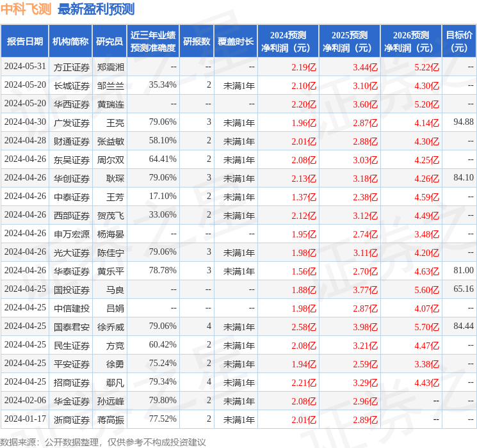This screenshot has height=448, width=477.
Task: Click the report date 2024-02-06
Action: click(x=25, y=400)
